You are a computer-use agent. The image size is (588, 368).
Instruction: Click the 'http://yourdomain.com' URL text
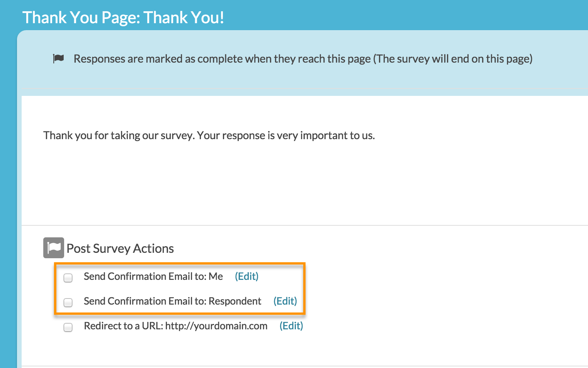click(216, 326)
